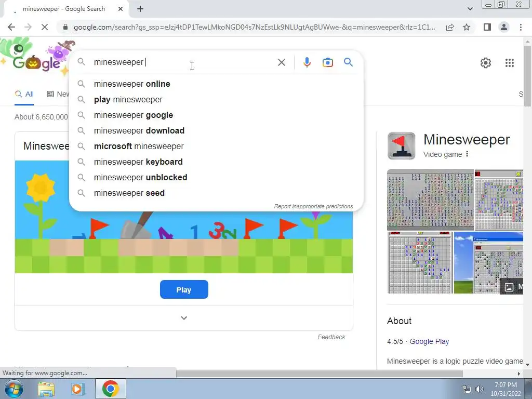Open the large grey minesweeper board image

pyautogui.click(x=430, y=199)
